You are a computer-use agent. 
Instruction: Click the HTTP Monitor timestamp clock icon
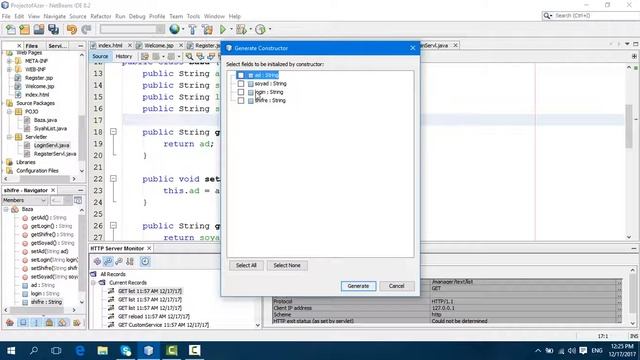(145, 261)
